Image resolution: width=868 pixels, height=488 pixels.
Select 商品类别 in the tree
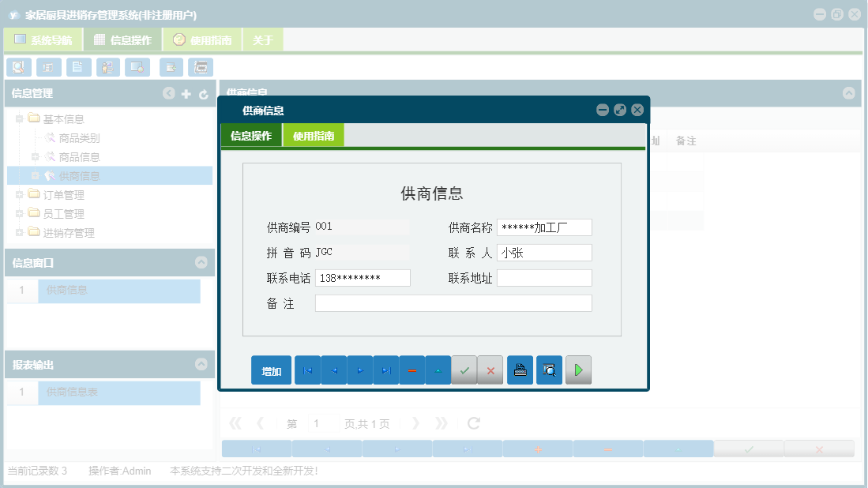[x=79, y=138]
